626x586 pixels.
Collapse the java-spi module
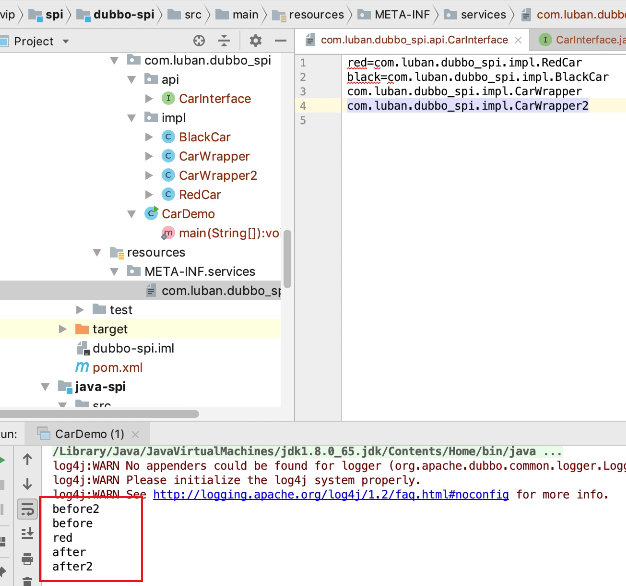coord(46,387)
